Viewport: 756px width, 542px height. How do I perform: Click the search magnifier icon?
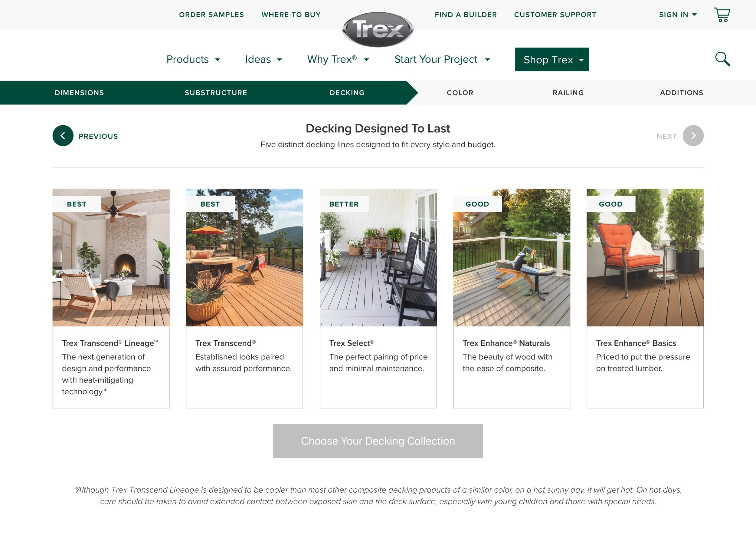tap(722, 59)
